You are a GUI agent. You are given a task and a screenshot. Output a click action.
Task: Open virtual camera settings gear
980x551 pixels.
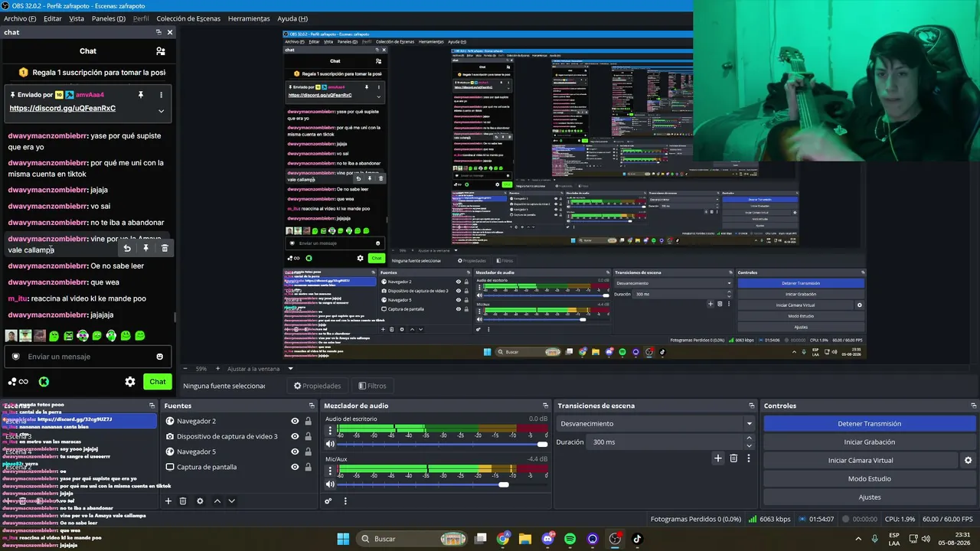tap(968, 461)
